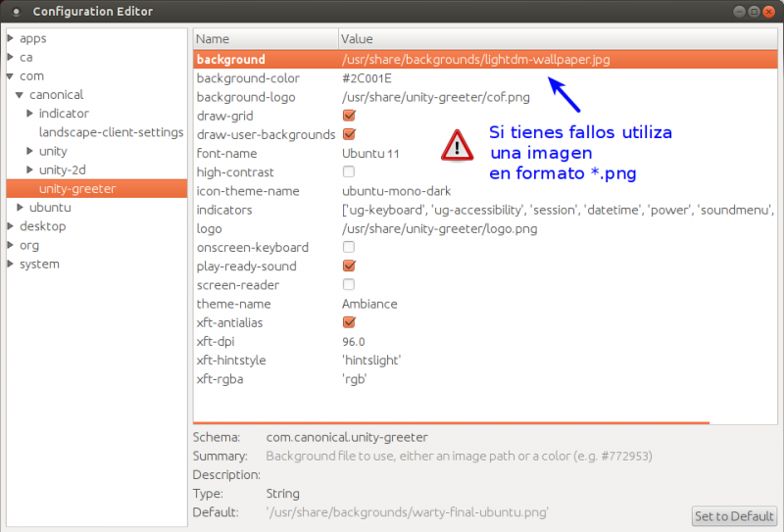The image size is (784, 532).
Task: Click the Set to Default button
Action: 734,516
